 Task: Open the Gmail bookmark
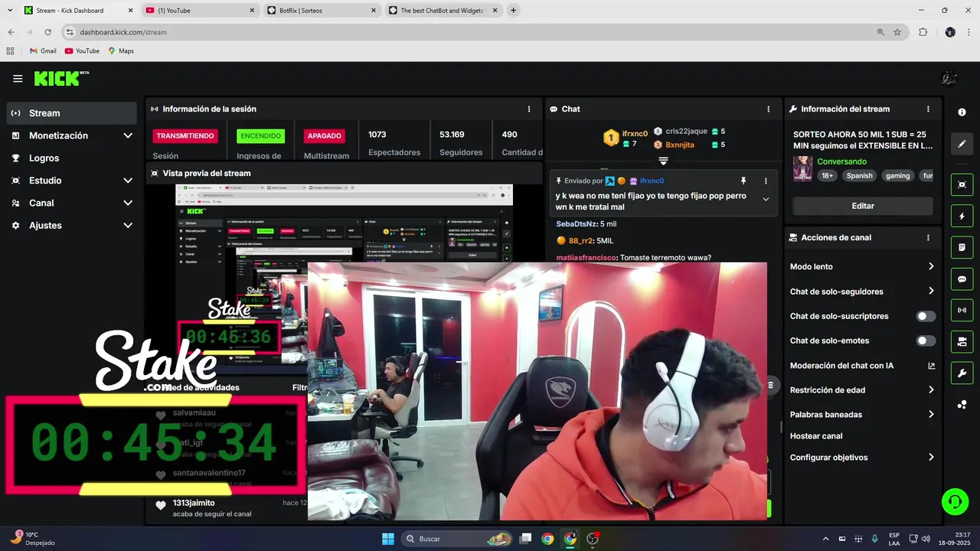pos(43,51)
